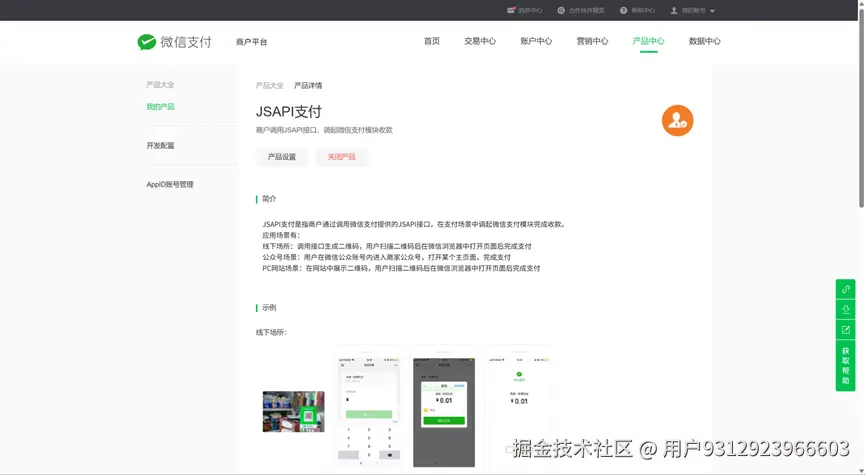The width and height of the screenshot is (865, 475).
Task: Open AppID账号管理 in sidebar
Action: coord(170,184)
